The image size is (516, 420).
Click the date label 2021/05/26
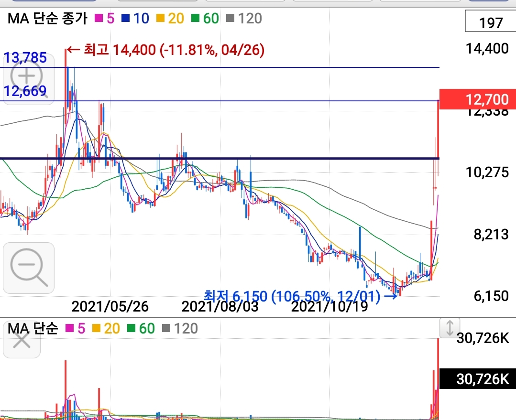110,307
